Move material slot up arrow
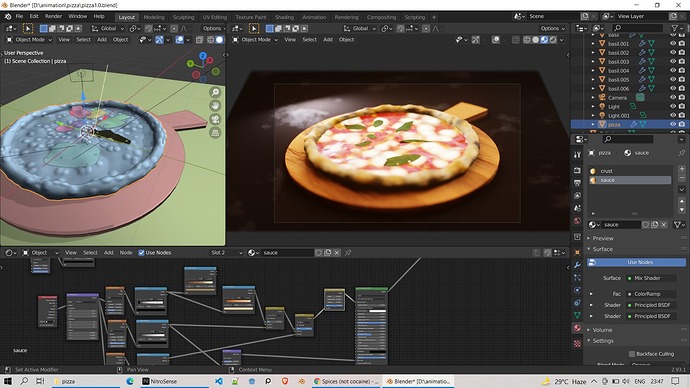Image resolution: width=690 pixels, height=388 pixels. (682, 201)
